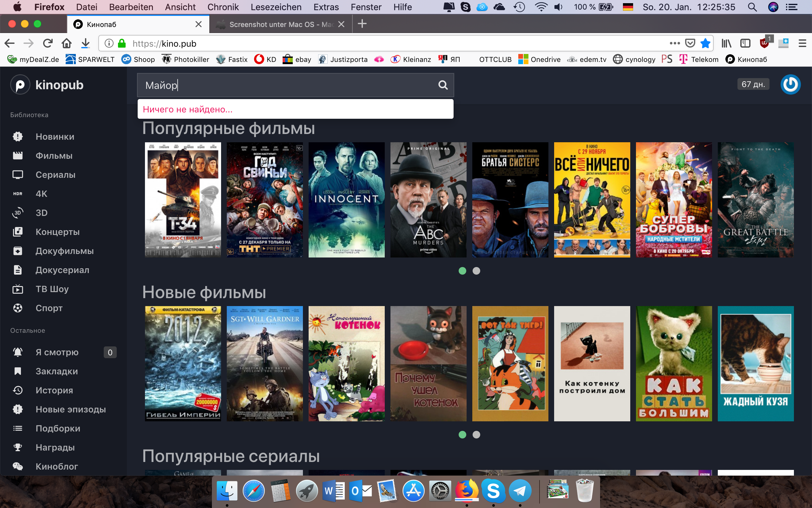Screen dimensions: 812x508
Task: Click the Докуфильмы icon
Action: [x=18, y=251]
